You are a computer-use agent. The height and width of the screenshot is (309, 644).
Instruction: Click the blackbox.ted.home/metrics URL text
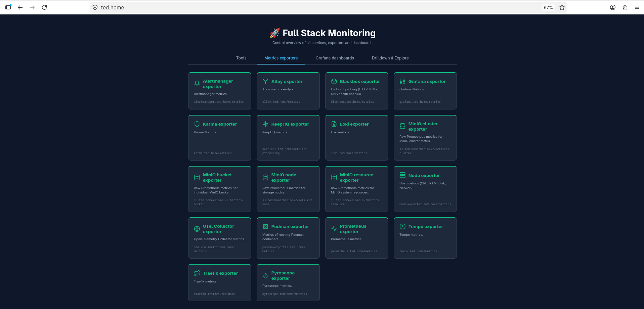352,102
